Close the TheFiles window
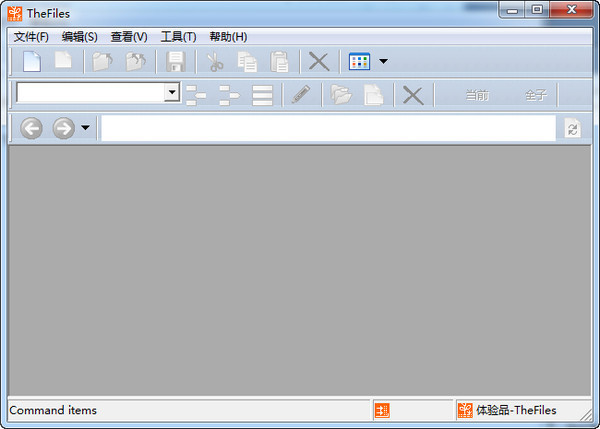The height and width of the screenshot is (429, 600). pos(571,10)
